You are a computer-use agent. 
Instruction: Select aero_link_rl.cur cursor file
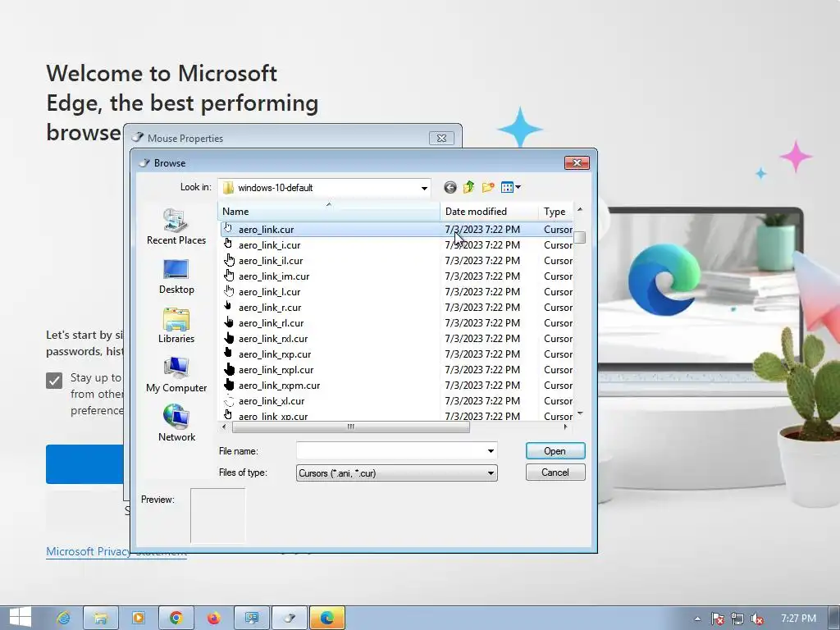click(271, 322)
